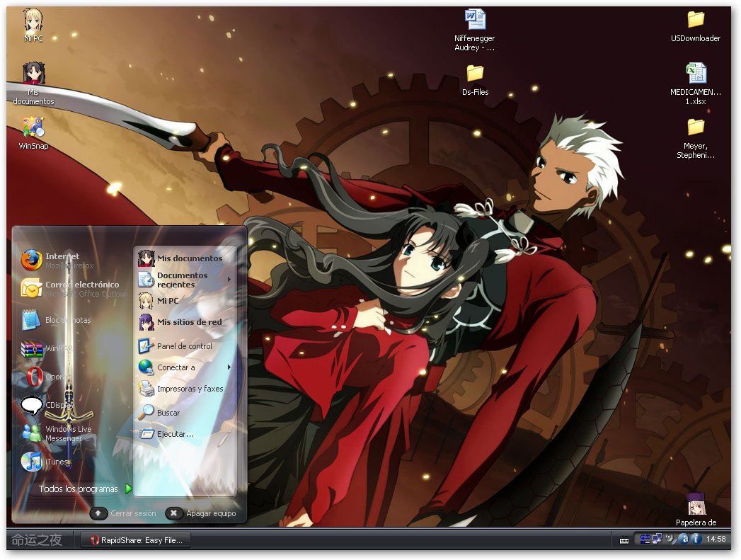Click the blue 'i' info tray icon
This screenshot has height=560, width=741.
click(x=696, y=539)
